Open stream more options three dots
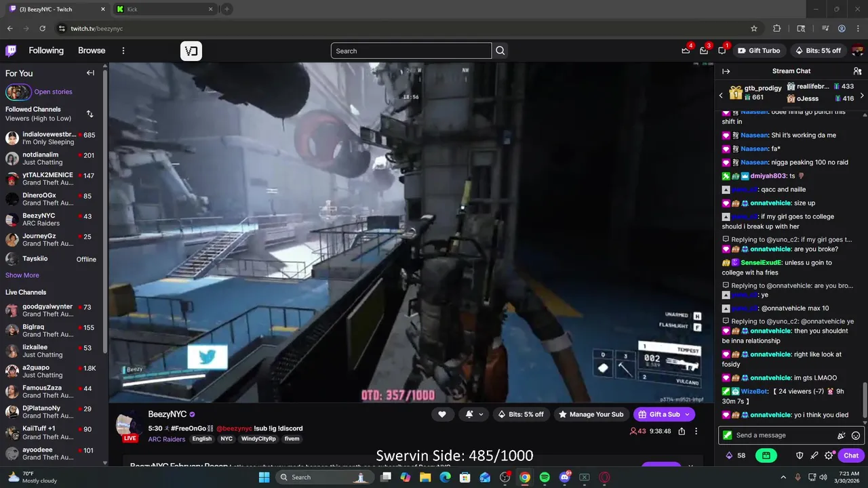The height and width of the screenshot is (488, 868). pos(696,431)
